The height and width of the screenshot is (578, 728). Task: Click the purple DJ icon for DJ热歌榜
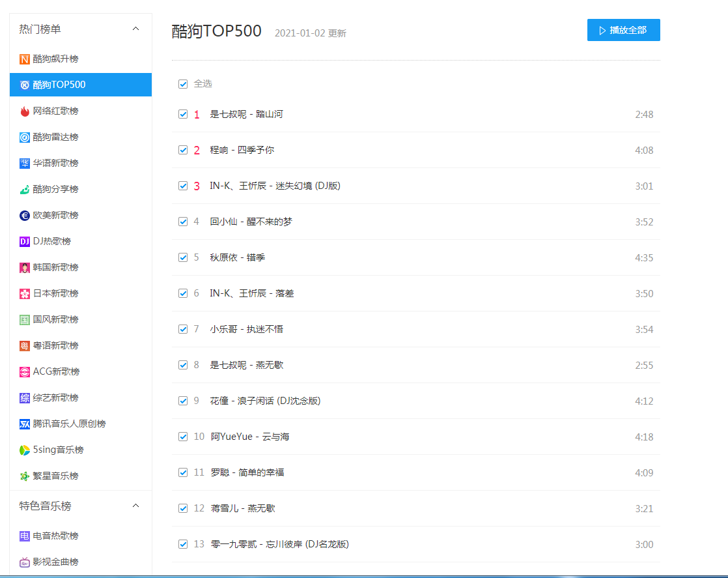tap(25, 241)
